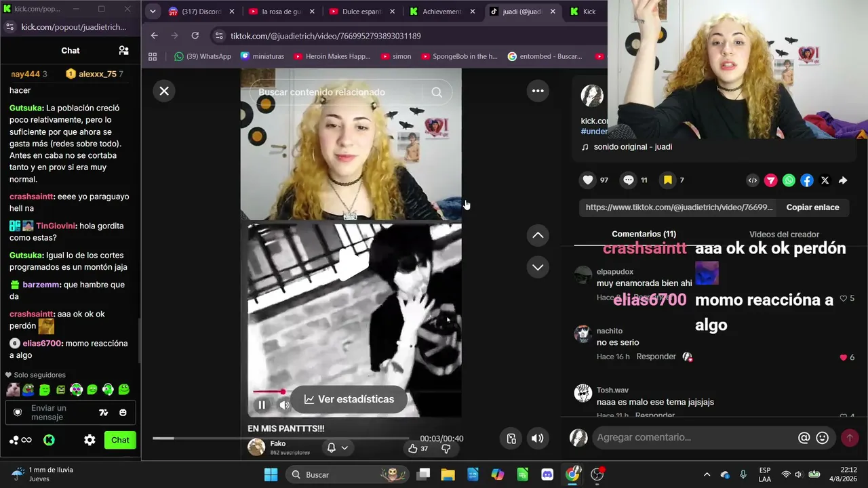This screenshot has width=868, height=488.
Task: Like the TikTok video with heart icon
Action: click(588, 180)
